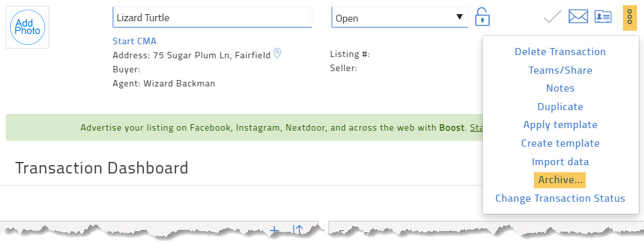The width and height of the screenshot is (644, 242).
Task: Click the Lizard Turtle name field
Action: pos(213,18)
